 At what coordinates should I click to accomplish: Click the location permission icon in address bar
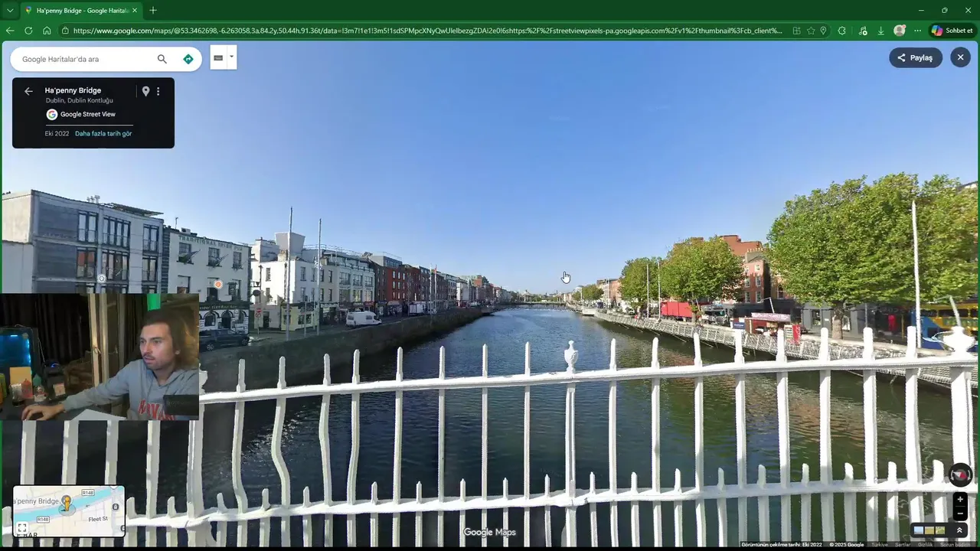tap(823, 31)
